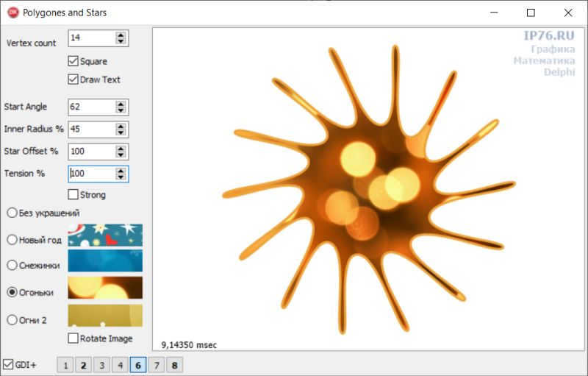
Task: Click preset button 1
Action: pyautogui.click(x=65, y=365)
